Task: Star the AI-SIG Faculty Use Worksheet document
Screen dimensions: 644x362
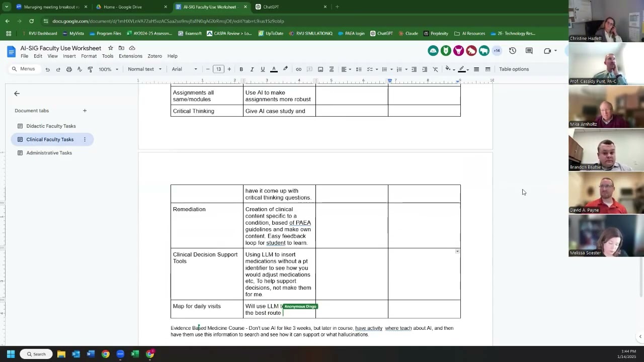Action: tap(111, 48)
